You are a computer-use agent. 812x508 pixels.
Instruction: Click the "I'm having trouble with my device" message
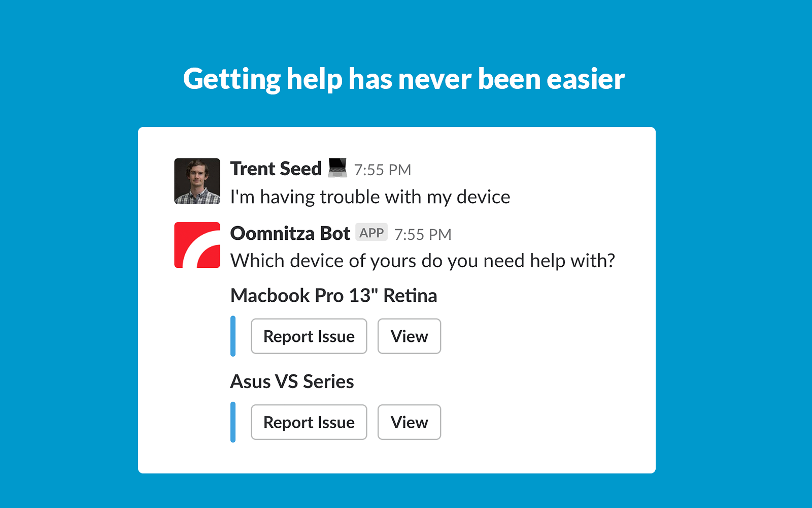pyautogui.click(x=370, y=197)
